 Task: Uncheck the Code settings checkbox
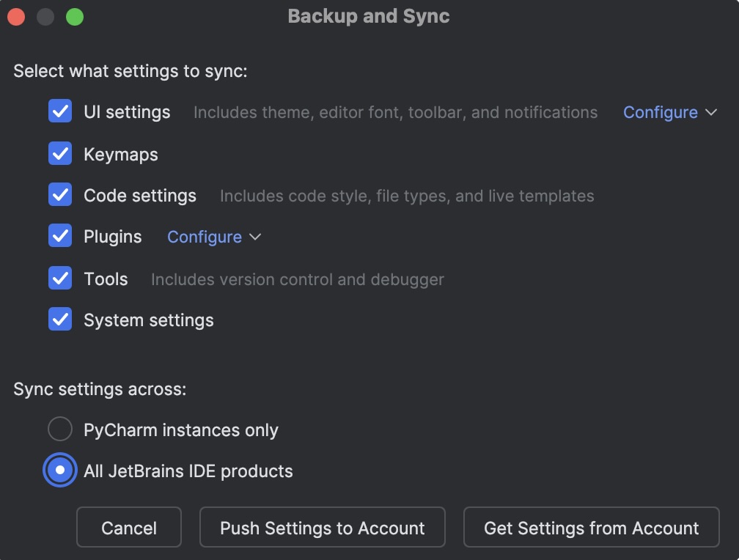click(x=60, y=196)
